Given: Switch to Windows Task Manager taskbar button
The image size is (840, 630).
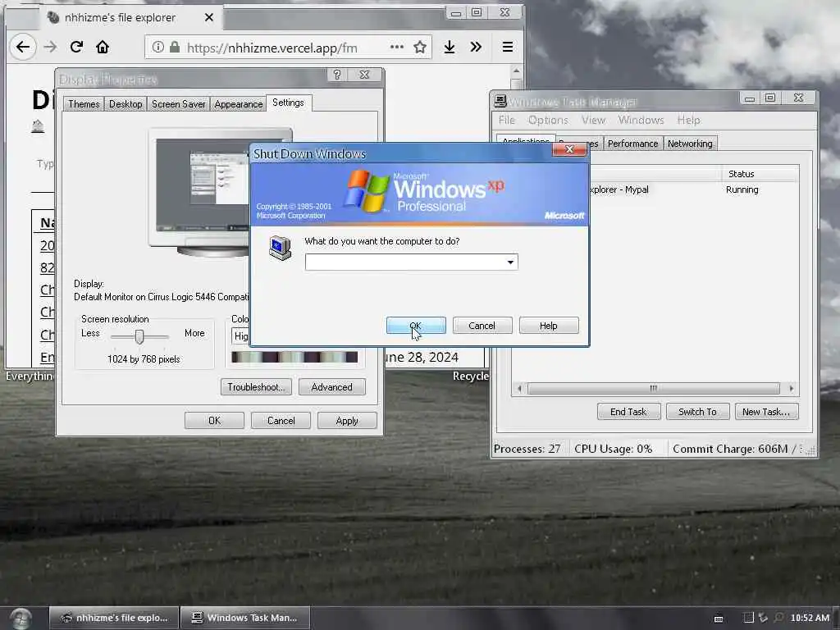Looking at the screenshot, I should 245,618.
